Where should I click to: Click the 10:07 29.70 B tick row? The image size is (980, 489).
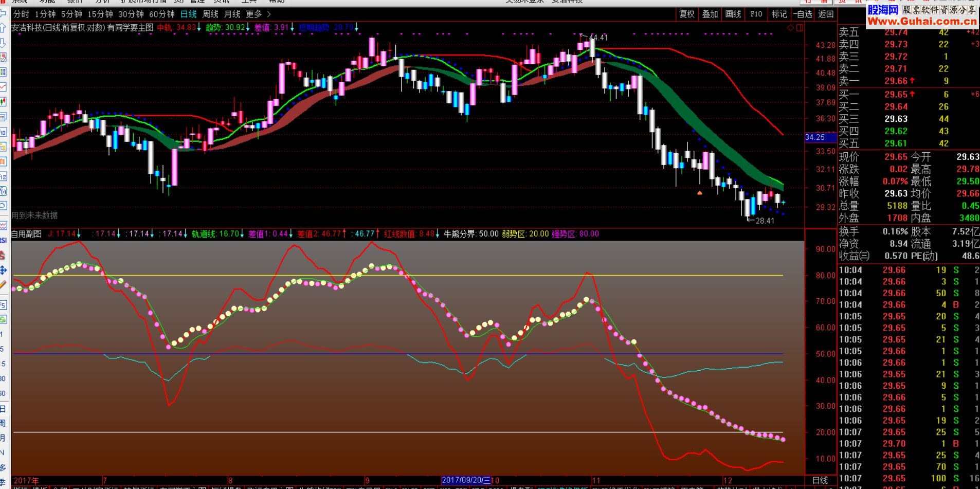point(909,444)
